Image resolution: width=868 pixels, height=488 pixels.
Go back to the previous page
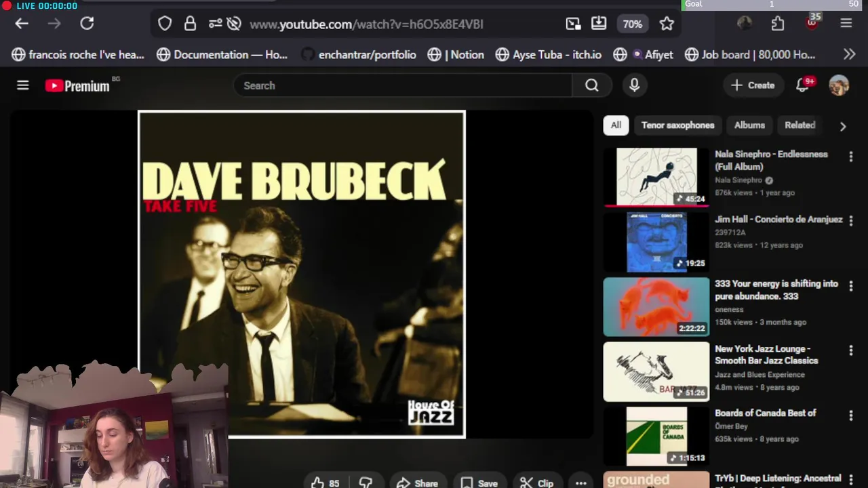[22, 24]
